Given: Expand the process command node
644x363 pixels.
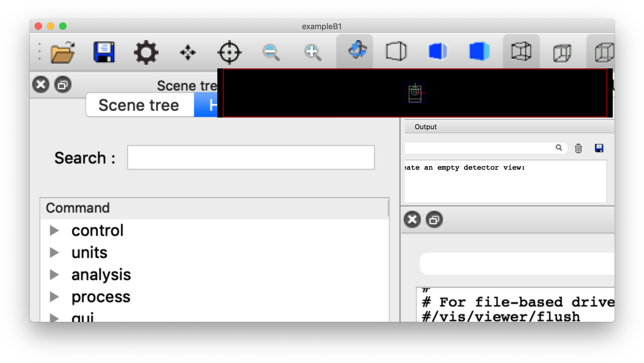Looking at the screenshot, I should (x=54, y=297).
